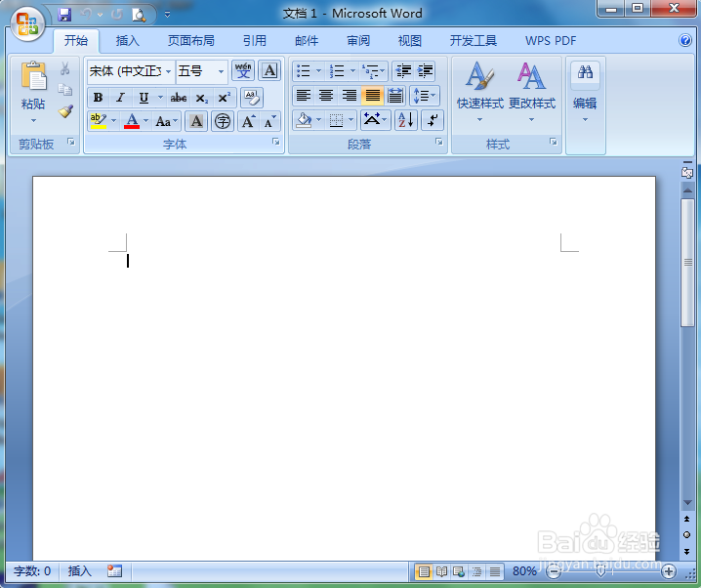This screenshot has width=701, height=588.
Task: Open the multilevel list dropdown
Action: pyautogui.click(x=373, y=70)
